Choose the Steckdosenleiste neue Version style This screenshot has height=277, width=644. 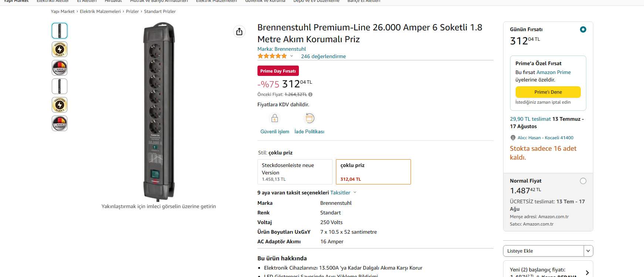coord(295,172)
